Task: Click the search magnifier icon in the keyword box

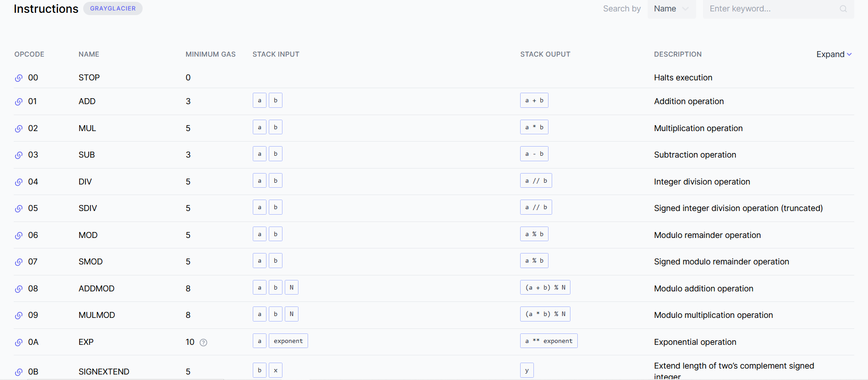Action: click(x=843, y=9)
